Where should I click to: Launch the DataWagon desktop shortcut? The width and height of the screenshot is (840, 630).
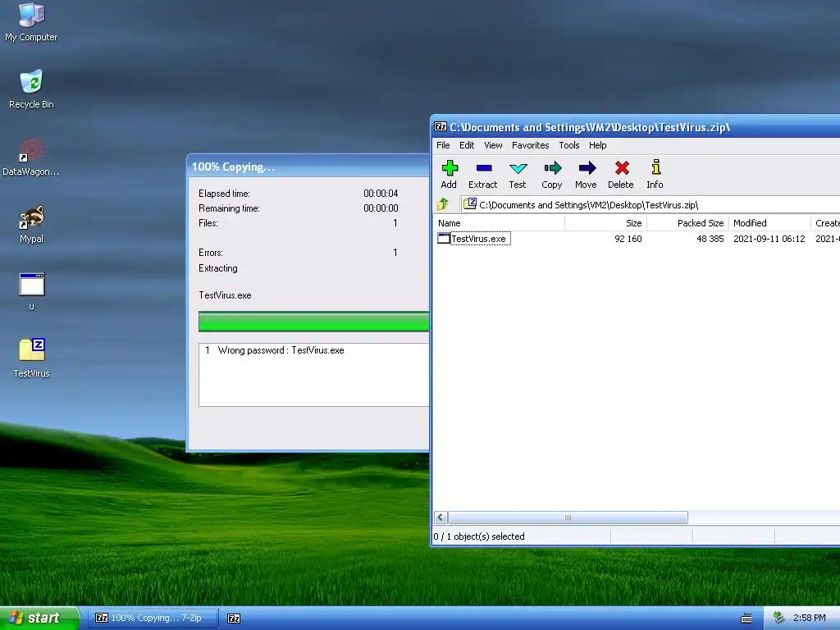31,157
